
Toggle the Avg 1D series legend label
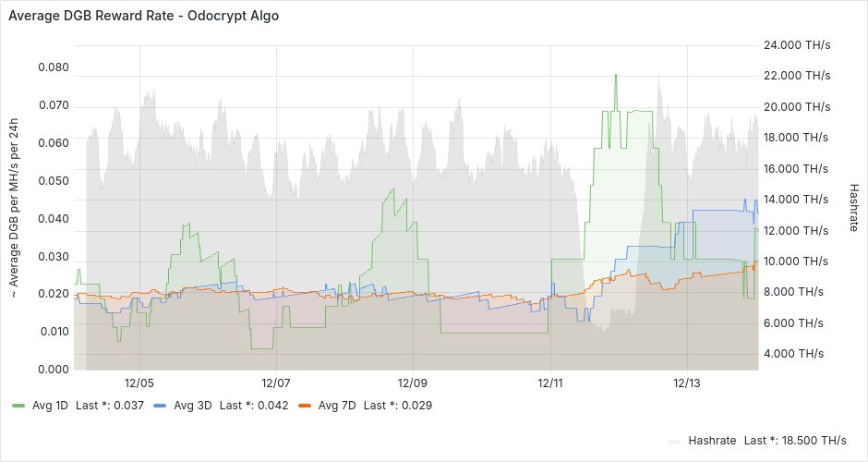click(50, 405)
